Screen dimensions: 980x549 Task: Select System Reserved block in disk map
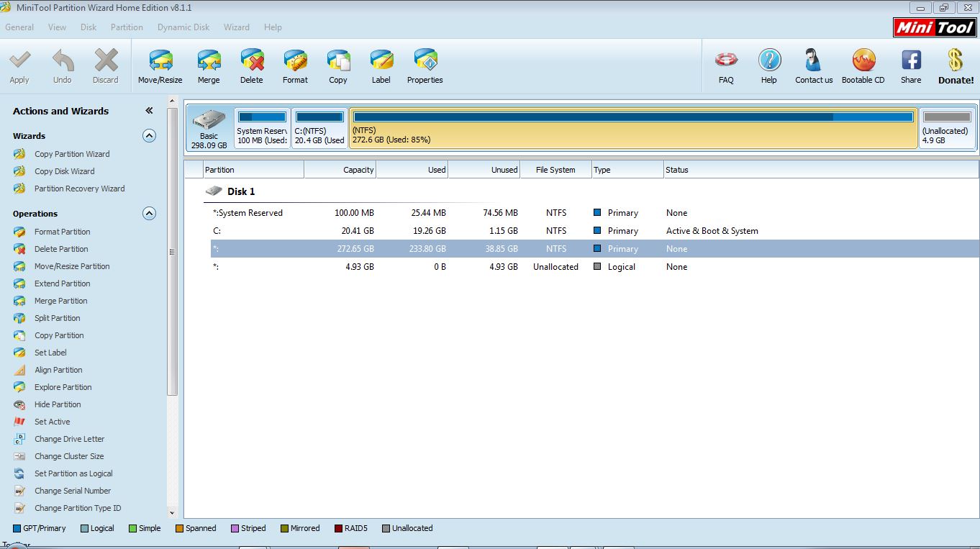click(x=262, y=129)
